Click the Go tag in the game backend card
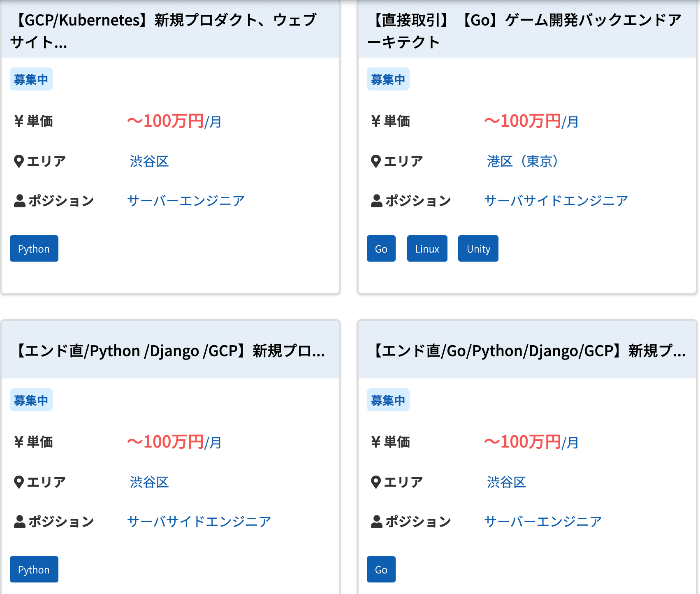This screenshot has height=594, width=700. pos(381,249)
